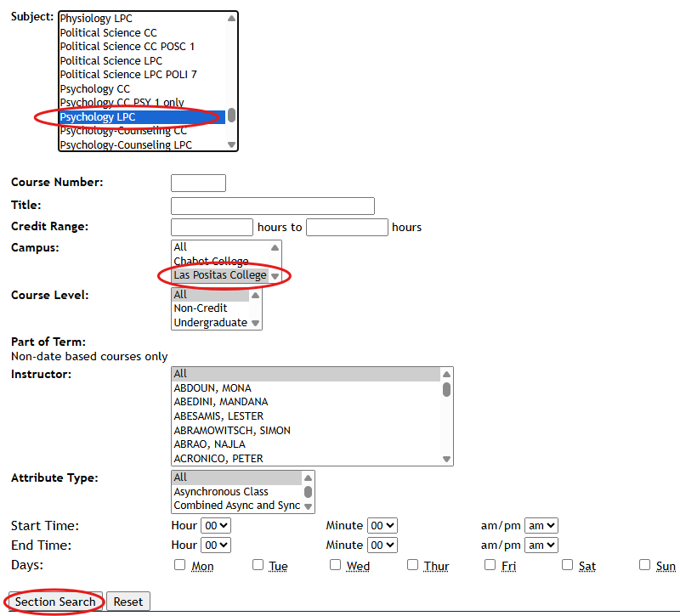Image resolution: width=680 pixels, height=616 pixels.
Task: Select ABDOUN, MONA in Instructor list
Action: coord(212,388)
